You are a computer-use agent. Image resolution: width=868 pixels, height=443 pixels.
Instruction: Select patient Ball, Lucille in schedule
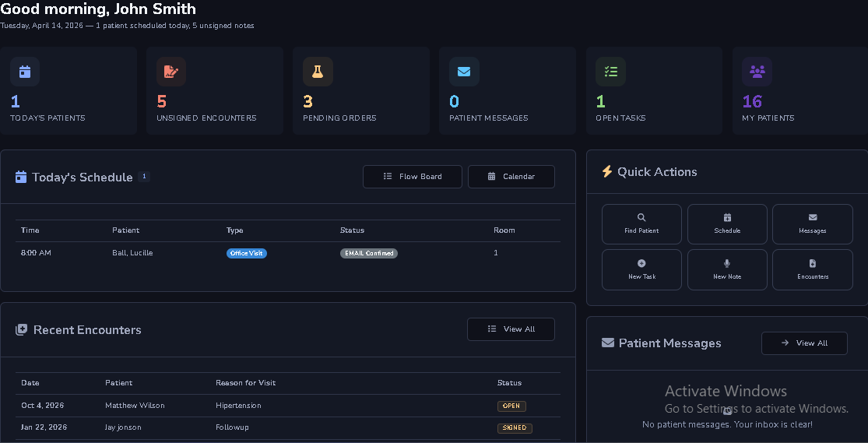point(132,253)
